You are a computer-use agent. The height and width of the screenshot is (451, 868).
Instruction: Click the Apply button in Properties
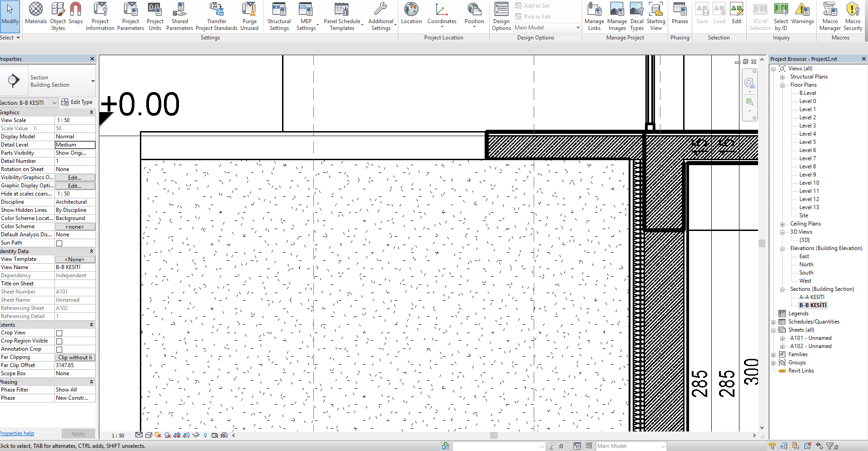click(78, 433)
